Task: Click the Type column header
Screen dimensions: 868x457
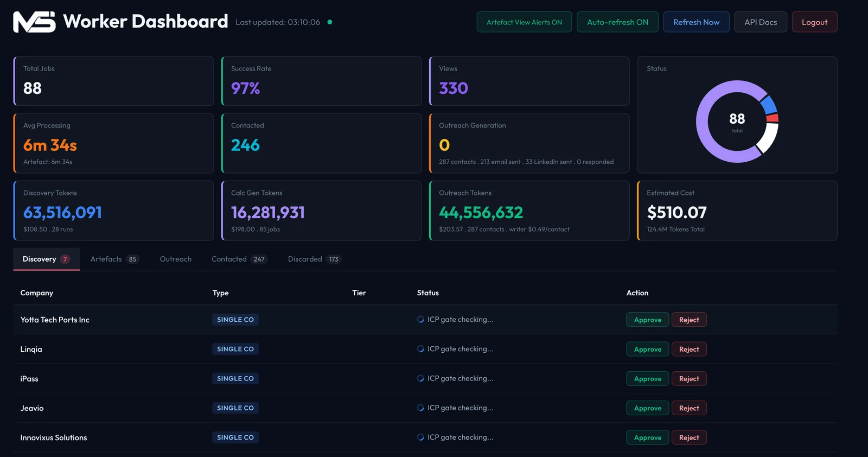Action: point(220,293)
